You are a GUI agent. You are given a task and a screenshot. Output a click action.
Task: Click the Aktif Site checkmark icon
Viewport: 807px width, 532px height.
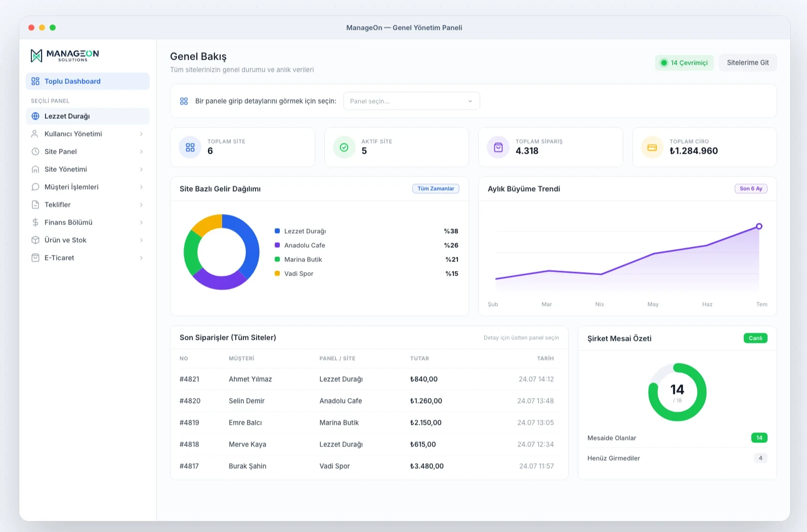pos(344,147)
